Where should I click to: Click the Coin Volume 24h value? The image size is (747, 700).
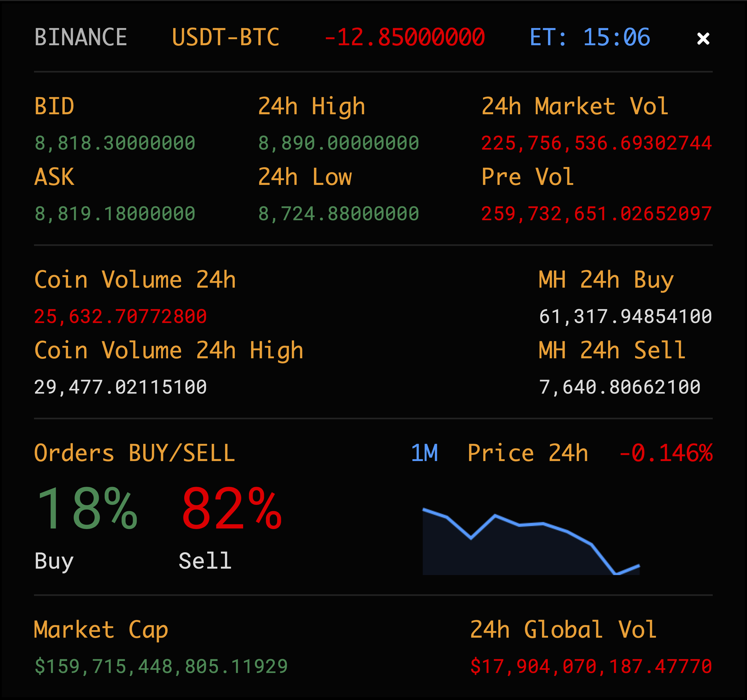(120, 316)
